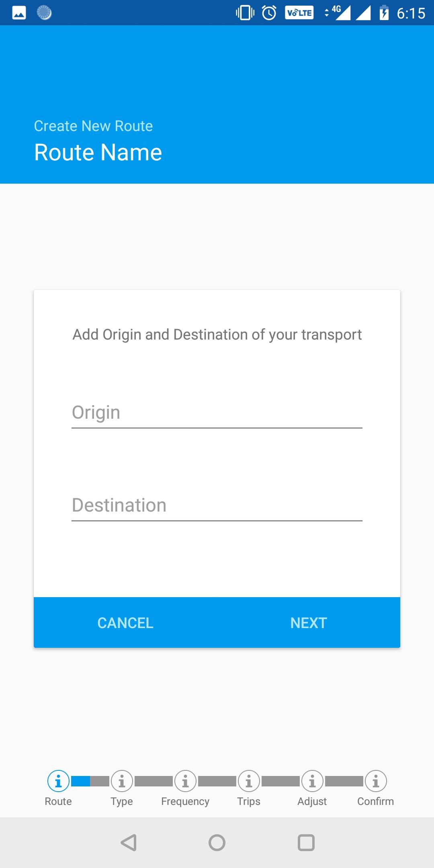
Task: Tap the Trips step info icon
Action: pos(249,781)
